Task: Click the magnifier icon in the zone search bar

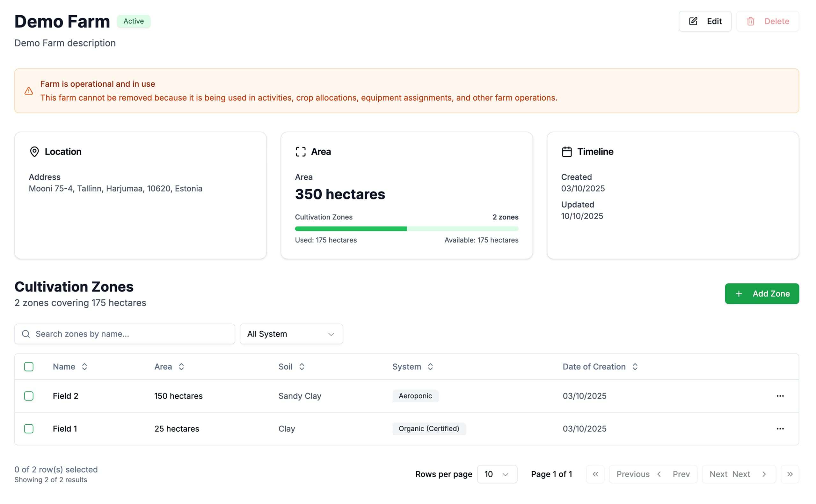Action: click(26, 334)
